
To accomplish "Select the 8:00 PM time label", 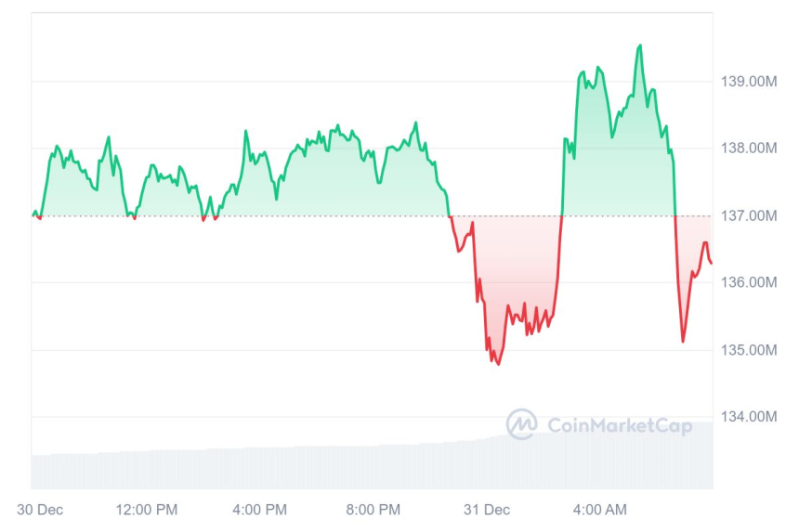I will (373, 510).
